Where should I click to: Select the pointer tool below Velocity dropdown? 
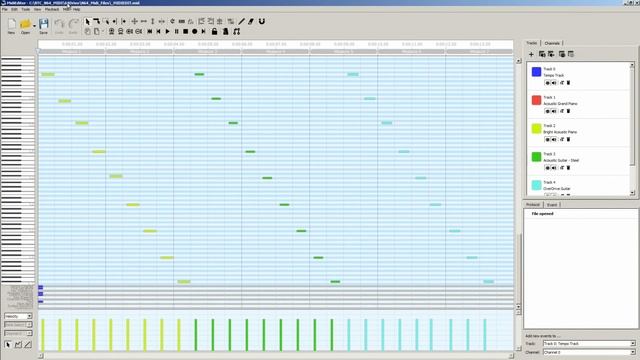8,345
